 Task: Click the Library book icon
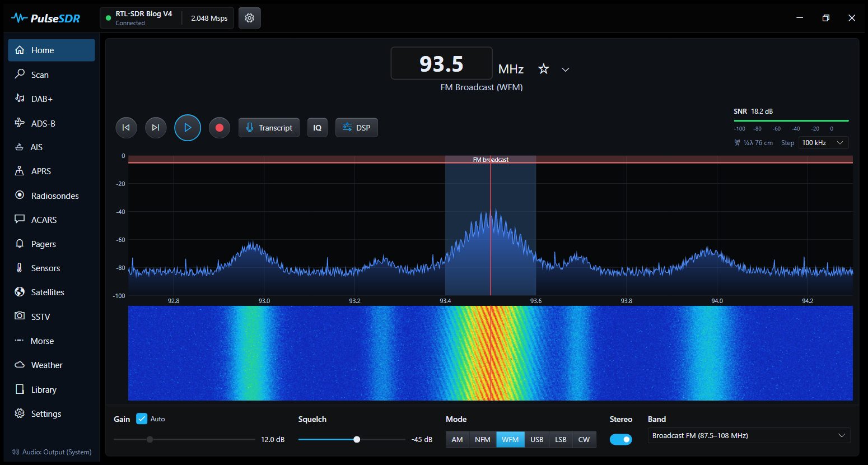click(20, 389)
